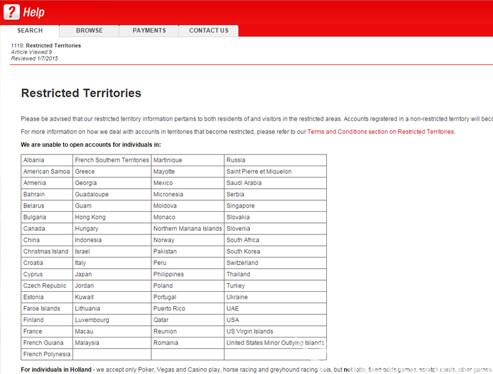The height and width of the screenshot is (374, 493).
Task: Switch to the BROWSE tab
Action: (89, 30)
